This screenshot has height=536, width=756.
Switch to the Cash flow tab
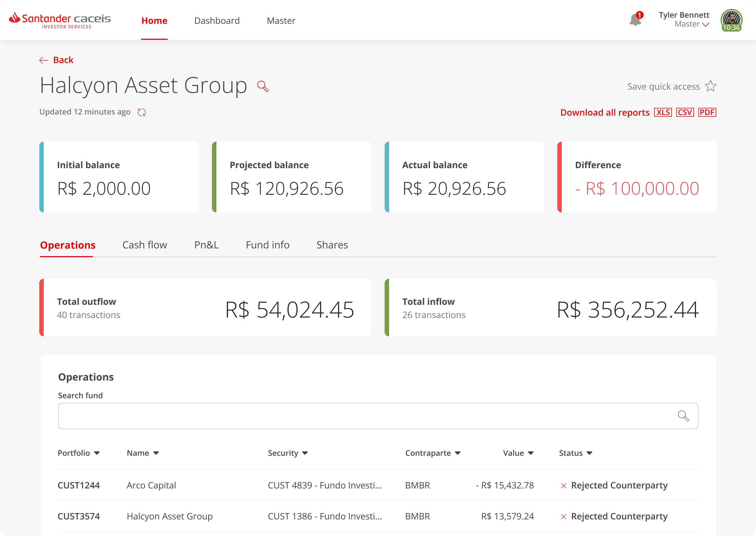click(145, 245)
